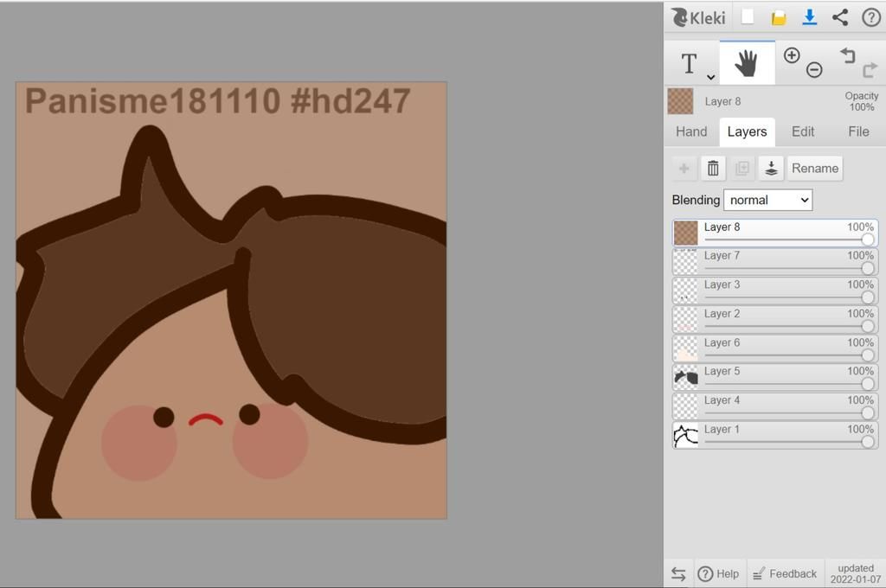Open the Edit tab
Image resolution: width=886 pixels, height=588 pixels.
[x=802, y=131]
